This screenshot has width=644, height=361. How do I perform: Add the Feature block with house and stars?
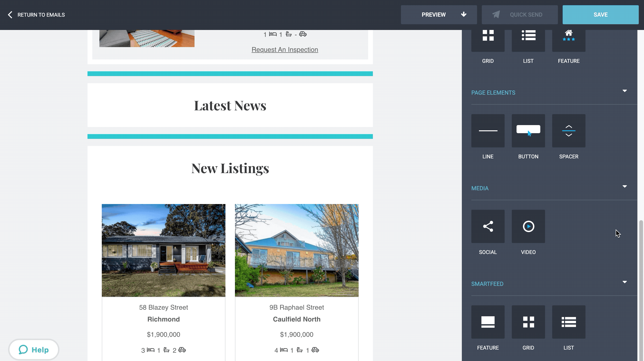point(569,41)
